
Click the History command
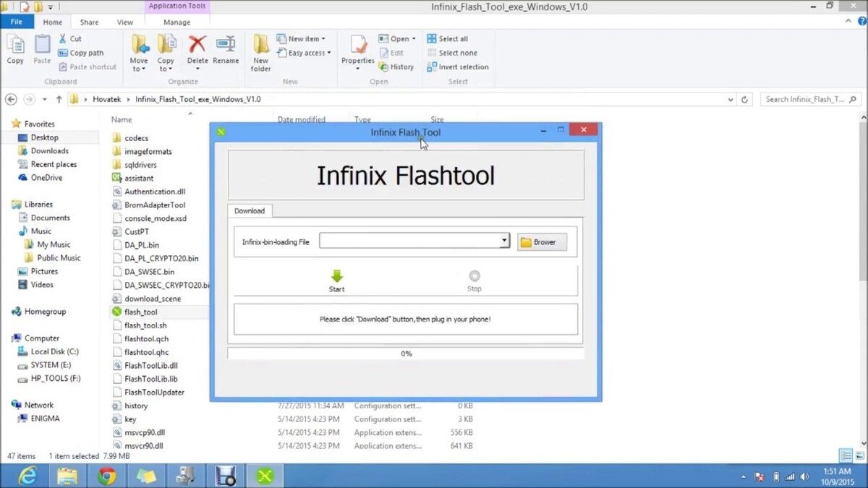(396, 67)
